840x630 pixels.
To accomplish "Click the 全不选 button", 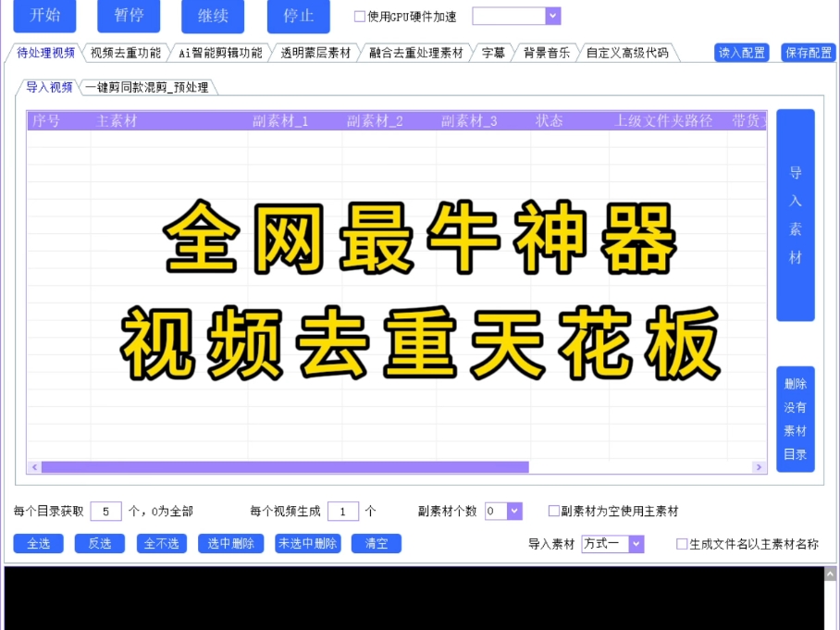I will (x=161, y=543).
